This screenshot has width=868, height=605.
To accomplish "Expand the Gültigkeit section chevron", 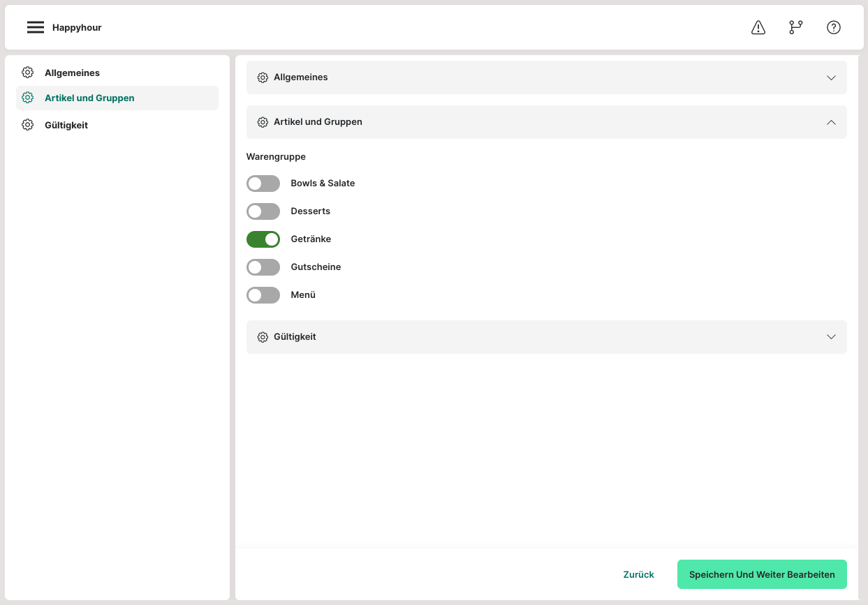I will (x=831, y=337).
